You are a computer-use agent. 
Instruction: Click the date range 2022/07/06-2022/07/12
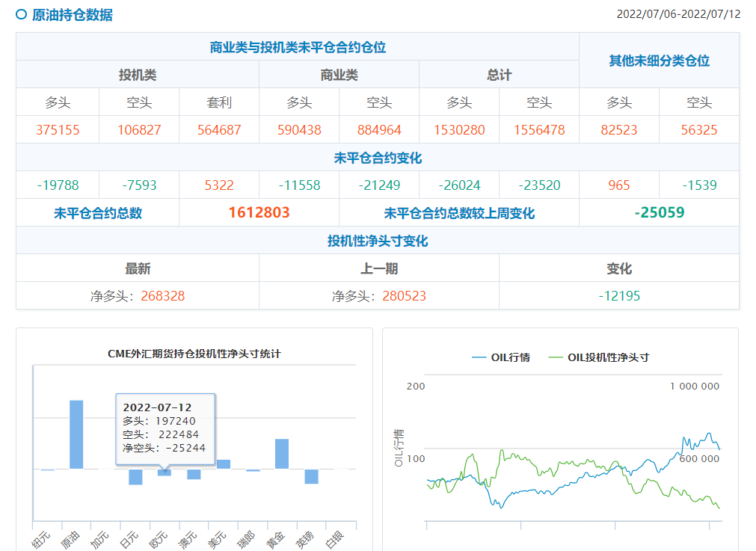tap(678, 14)
